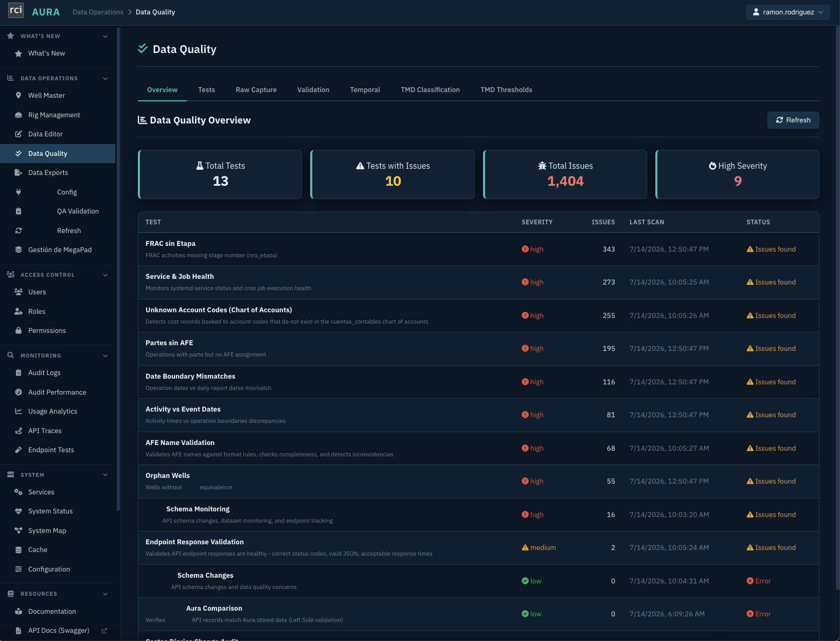
Task: Click the Configuration sliders icon
Action: (19, 569)
